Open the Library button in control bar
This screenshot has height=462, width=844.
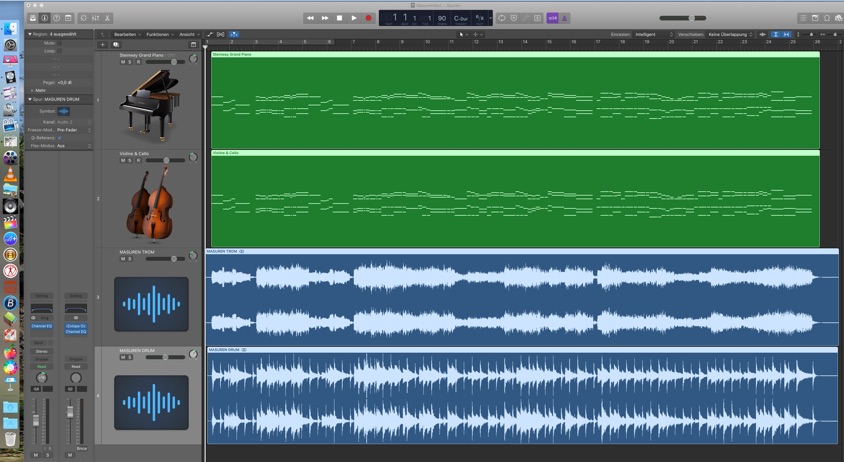[x=33, y=18]
